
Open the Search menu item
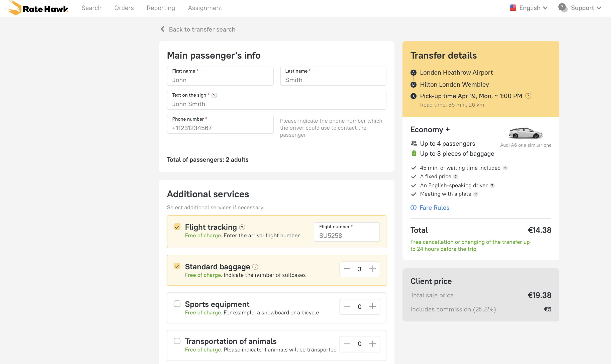click(x=91, y=8)
